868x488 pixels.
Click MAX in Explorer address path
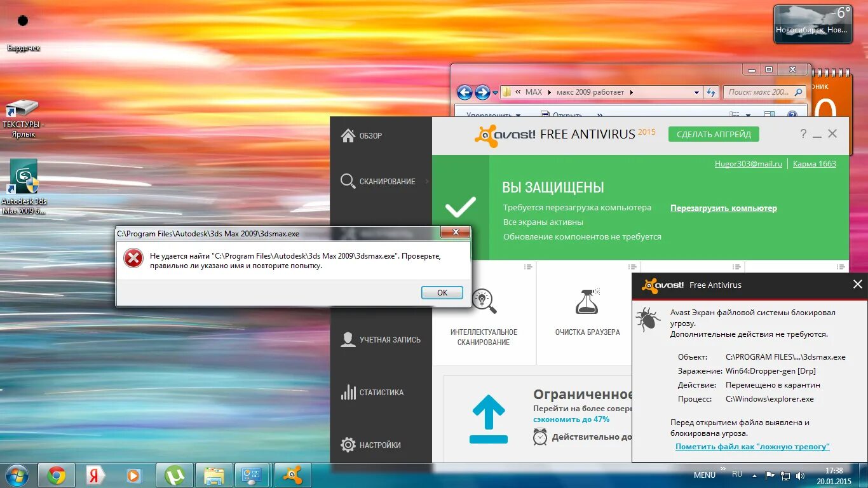coord(534,92)
